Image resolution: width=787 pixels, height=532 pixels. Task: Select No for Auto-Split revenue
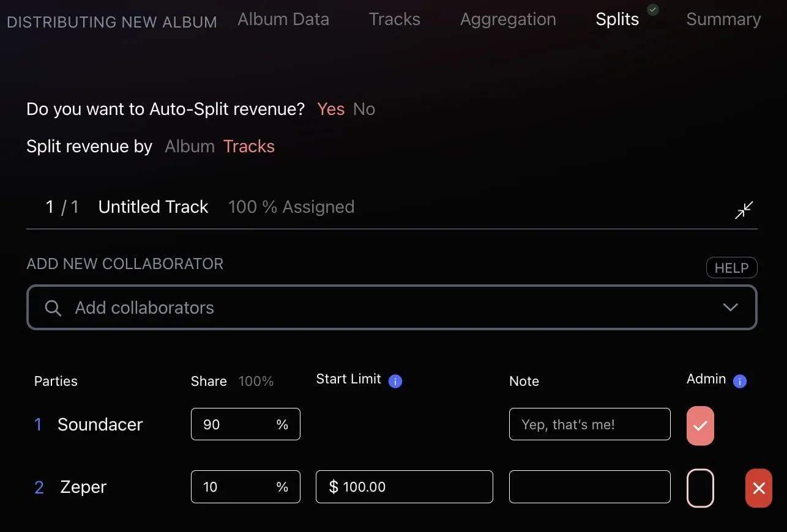(364, 109)
